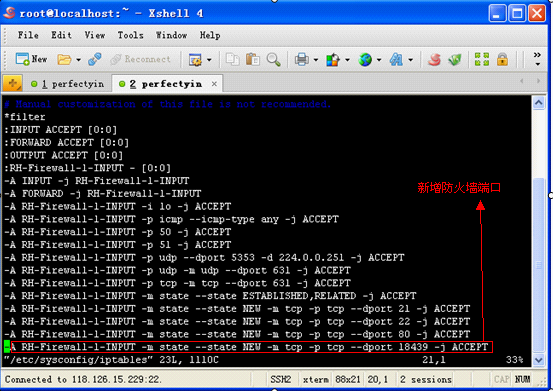Screen dimensions: 554x392
Task: Open the session folder icon
Action: (64, 59)
